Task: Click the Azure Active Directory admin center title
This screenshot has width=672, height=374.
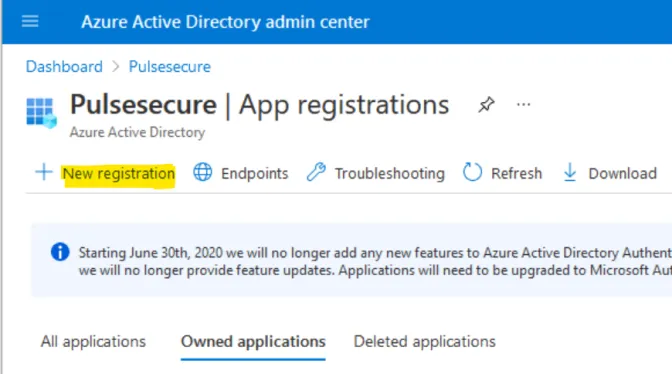Action: (225, 22)
